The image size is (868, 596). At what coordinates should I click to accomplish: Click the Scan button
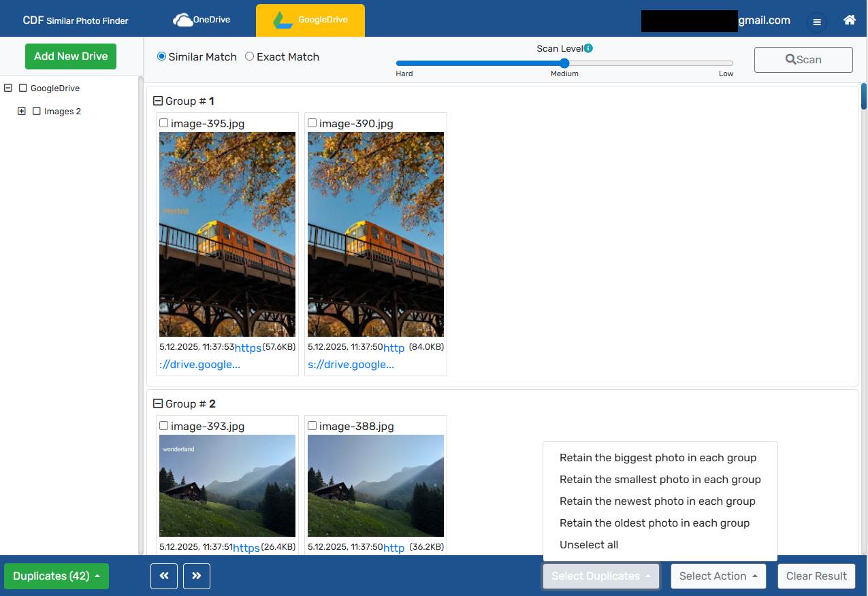(803, 60)
